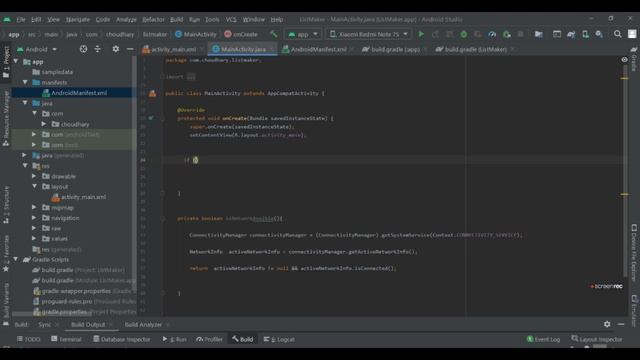Open the VCS menu

point(231,20)
